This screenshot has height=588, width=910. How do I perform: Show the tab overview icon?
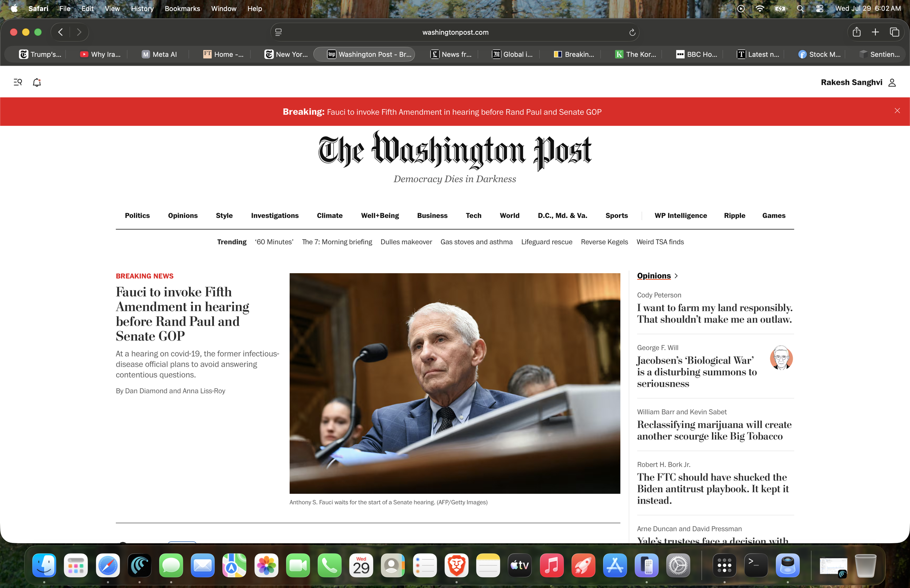click(x=894, y=32)
